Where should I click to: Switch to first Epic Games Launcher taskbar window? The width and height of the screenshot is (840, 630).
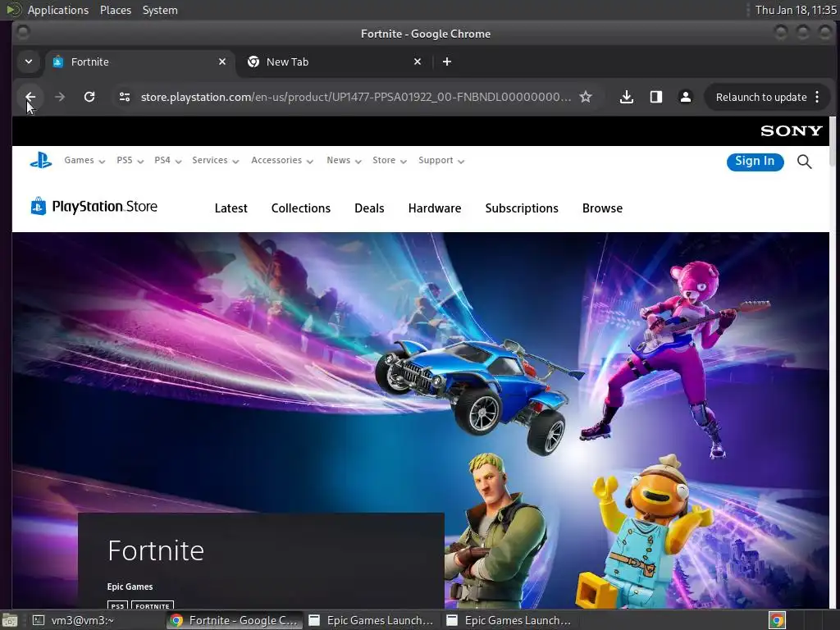372,620
